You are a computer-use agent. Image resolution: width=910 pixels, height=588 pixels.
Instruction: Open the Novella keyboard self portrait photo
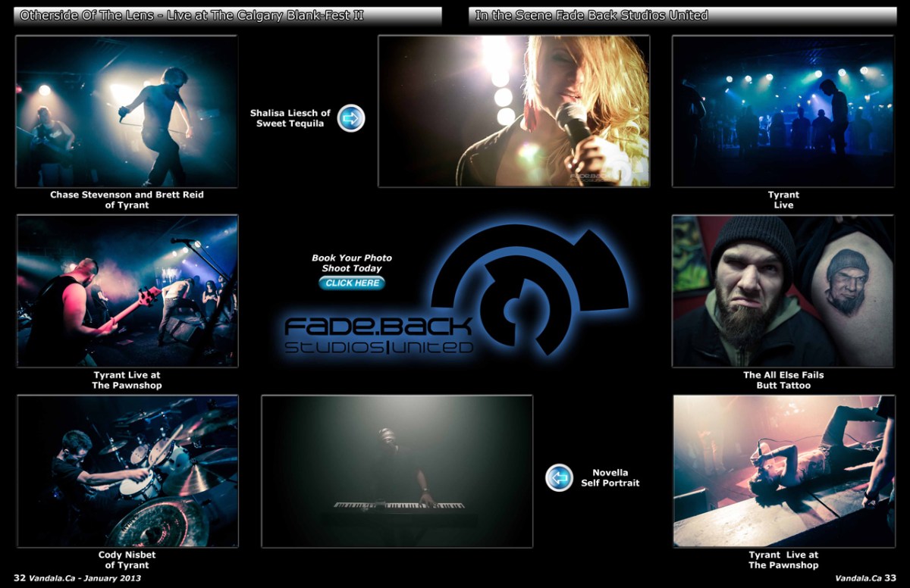(x=397, y=471)
